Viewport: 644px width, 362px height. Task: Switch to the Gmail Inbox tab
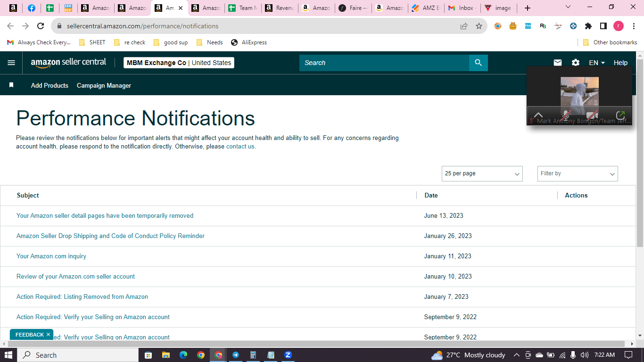(462, 8)
